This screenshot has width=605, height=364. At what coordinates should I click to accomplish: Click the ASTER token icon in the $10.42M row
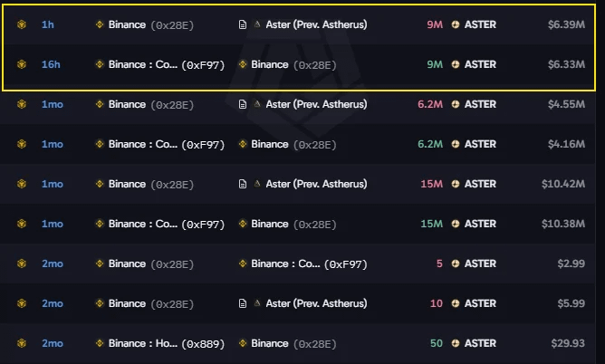point(456,184)
